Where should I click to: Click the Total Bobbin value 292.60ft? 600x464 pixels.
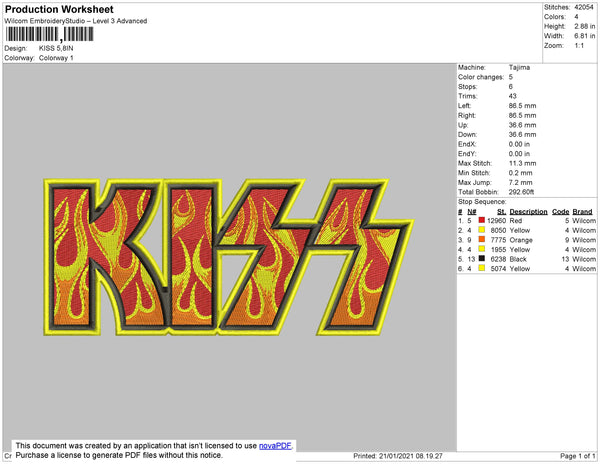click(x=521, y=192)
